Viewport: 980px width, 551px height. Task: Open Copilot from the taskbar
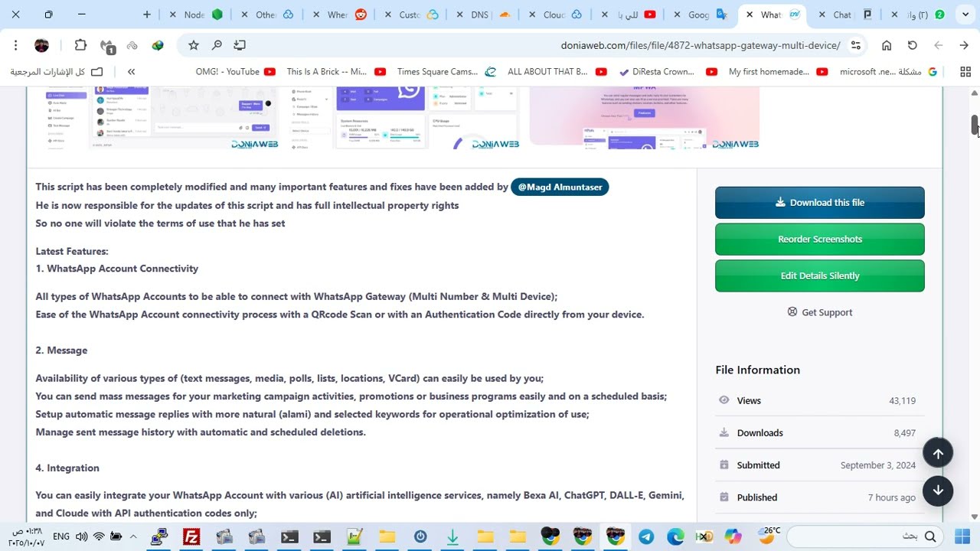(733, 537)
